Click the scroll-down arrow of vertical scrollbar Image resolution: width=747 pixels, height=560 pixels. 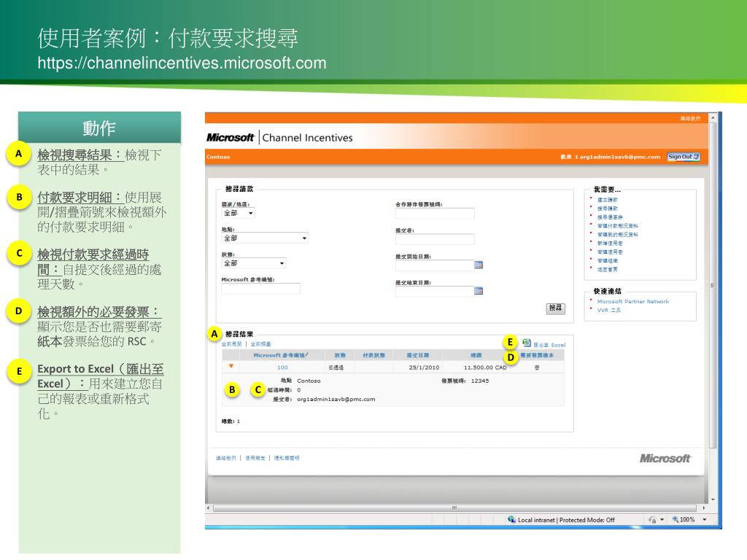(x=713, y=499)
